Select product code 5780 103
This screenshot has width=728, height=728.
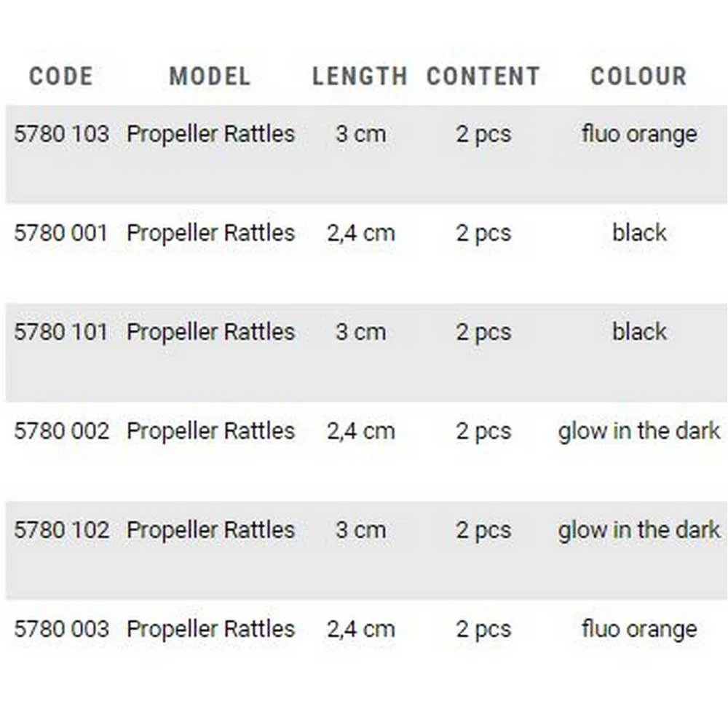61,134
